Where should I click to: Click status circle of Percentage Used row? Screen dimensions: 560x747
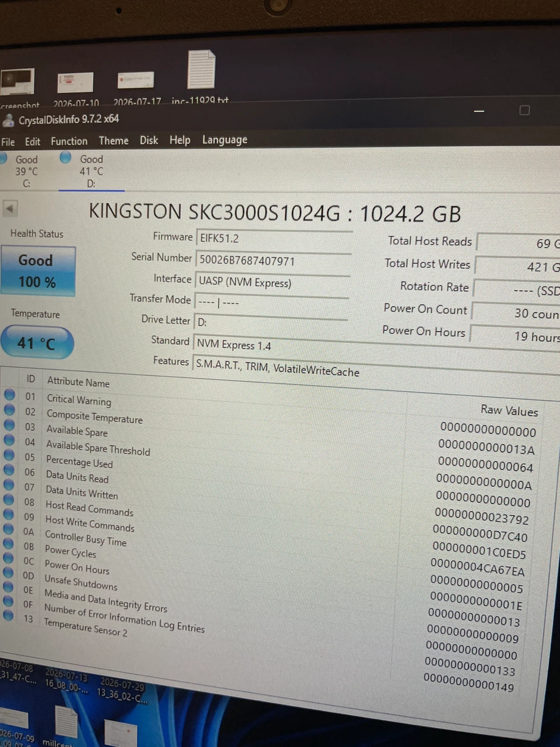9,455
